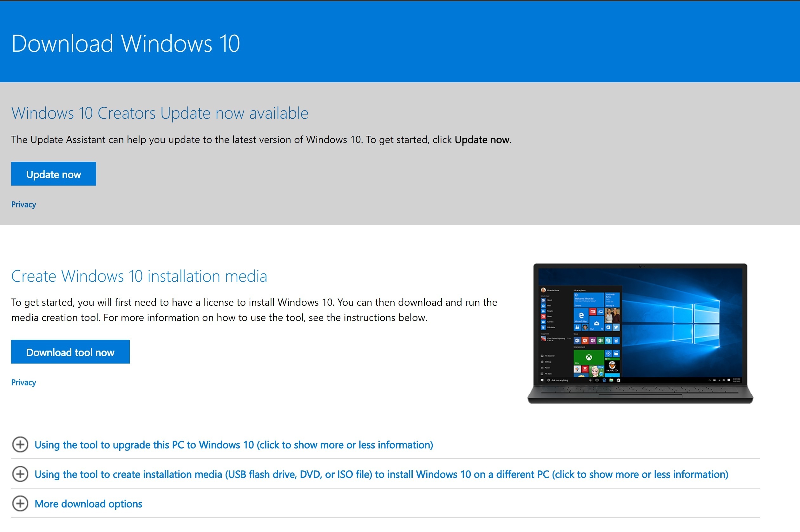Image resolution: width=800 pixels, height=532 pixels.
Task: Open 'Using the tool to create installation media' link
Action: pos(381,474)
